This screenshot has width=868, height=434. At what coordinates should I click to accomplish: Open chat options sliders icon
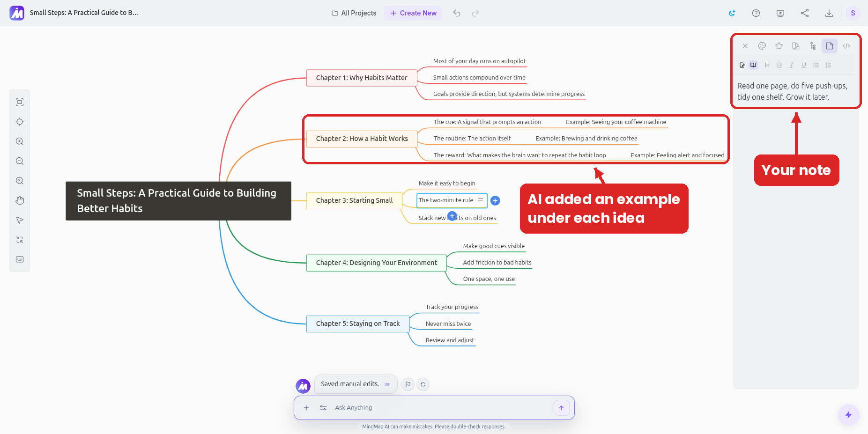coord(323,408)
